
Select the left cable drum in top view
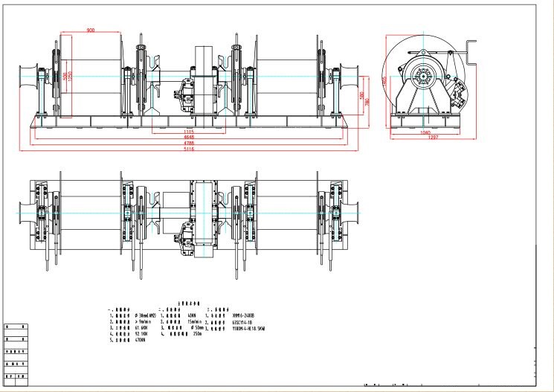tap(89, 216)
